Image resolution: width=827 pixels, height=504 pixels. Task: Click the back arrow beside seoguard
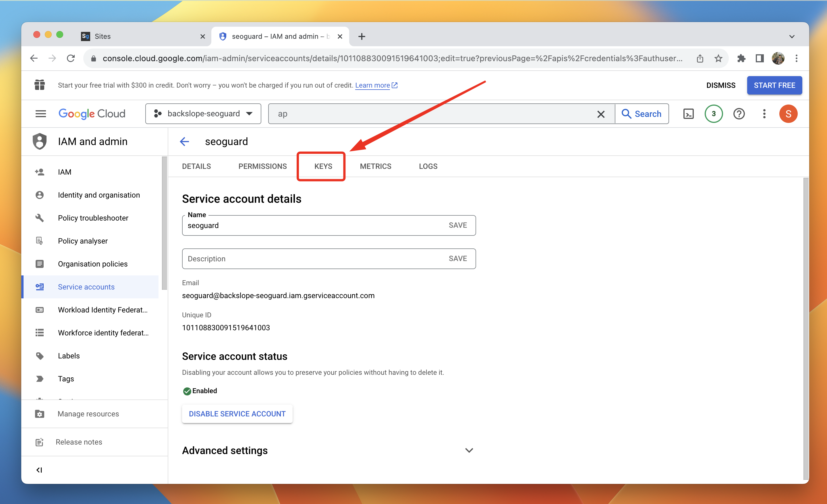point(184,142)
